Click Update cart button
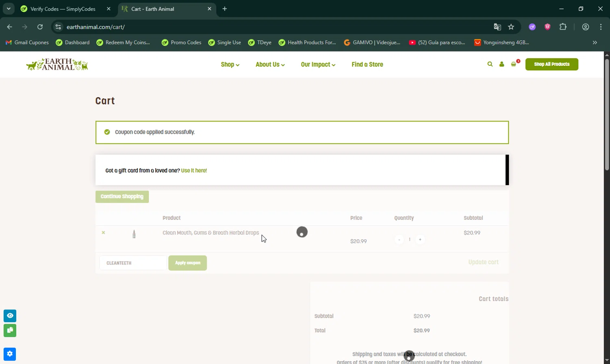610x364 pixels. tap(484, 262)
